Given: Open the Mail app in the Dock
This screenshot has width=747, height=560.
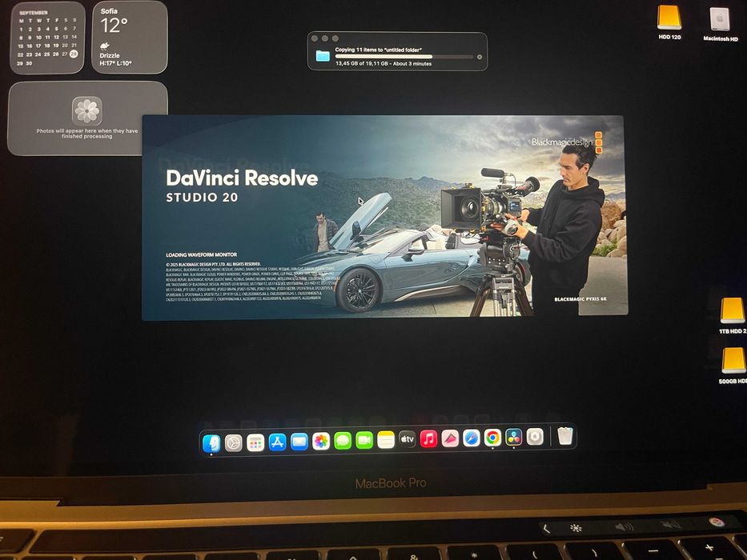Looking at the screenshot, I should (299, 442).
